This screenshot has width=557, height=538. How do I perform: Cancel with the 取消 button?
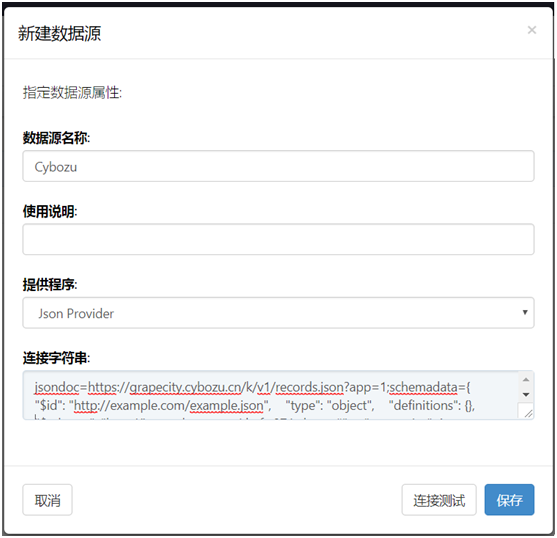point(47,500)
